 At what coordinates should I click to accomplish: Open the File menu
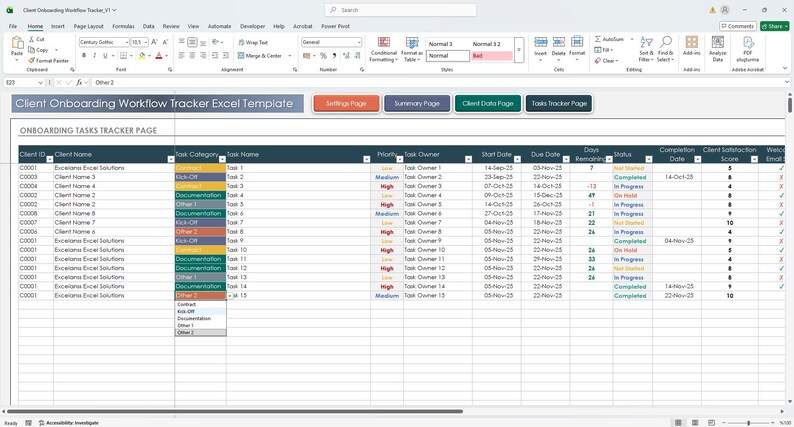(13, 26)
